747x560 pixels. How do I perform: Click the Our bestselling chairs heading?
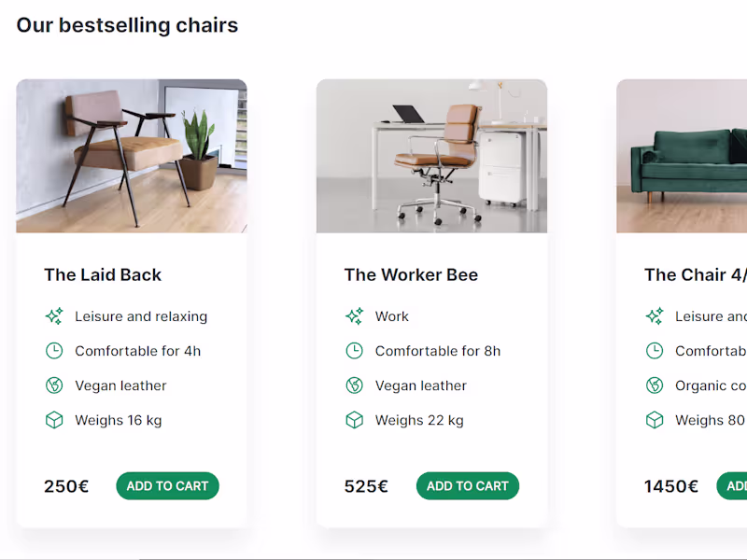(127, 25)
